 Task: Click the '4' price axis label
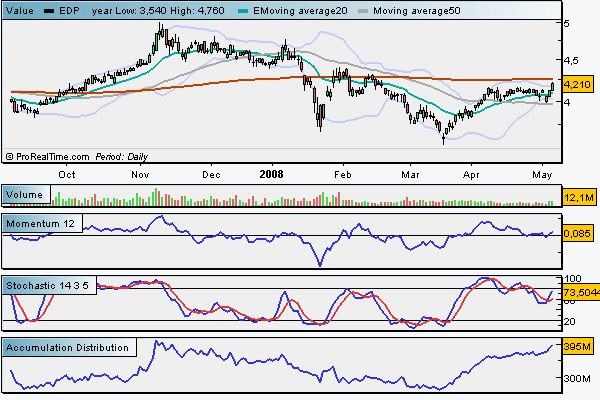click(x=567, y=102)
